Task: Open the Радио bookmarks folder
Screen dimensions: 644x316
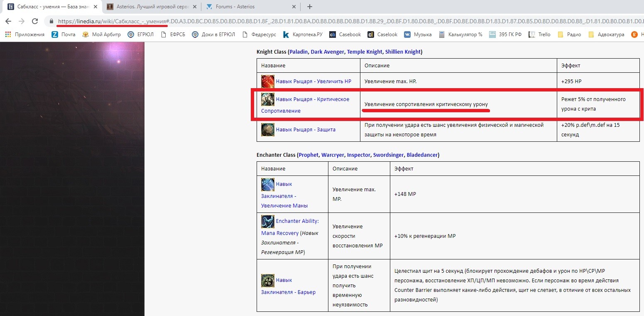Action: tap(569, 35)
